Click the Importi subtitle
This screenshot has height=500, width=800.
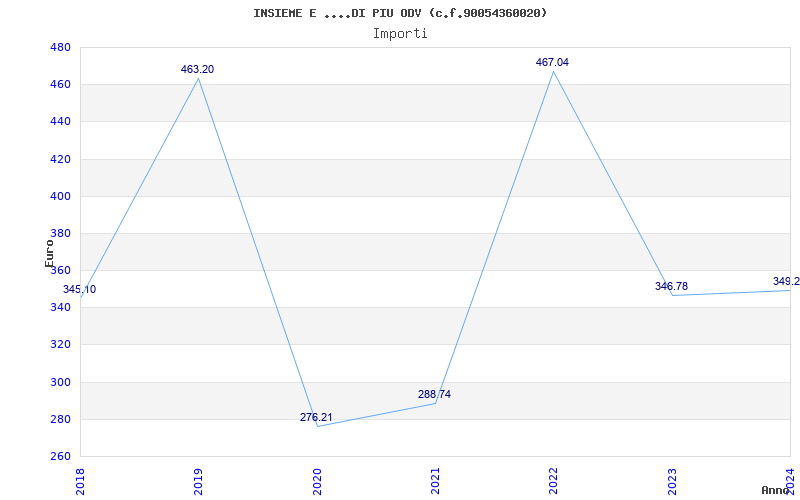400,34
